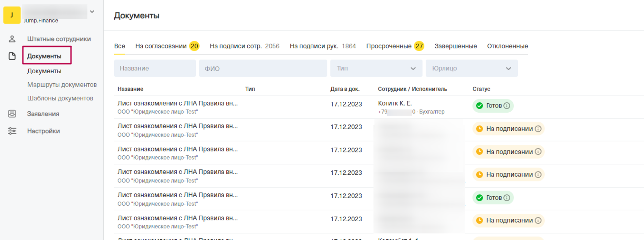Open the Завершенные tab
The height and width of the screenshot is (240, 644).
pyautogui.click(x=455, y=46)
